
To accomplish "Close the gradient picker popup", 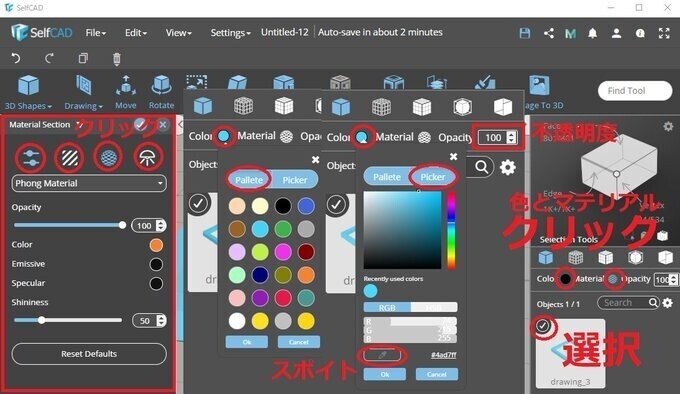I will tap(454, 156).
